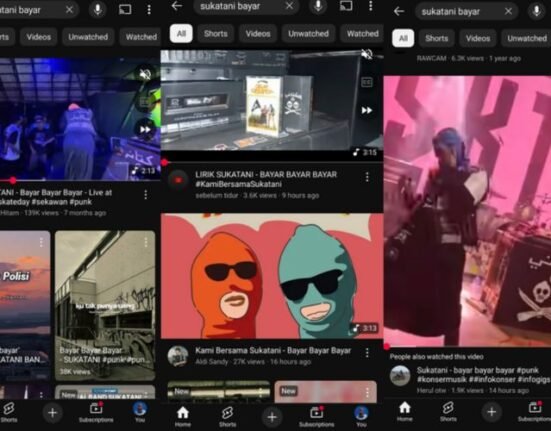The image size is (551, 431).
Task: Unmute the blue concert video preview
Action: click(145, 74)
